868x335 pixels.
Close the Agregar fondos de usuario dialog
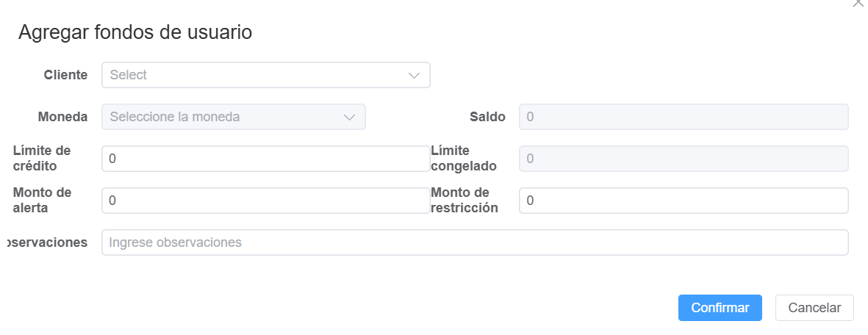pyautogui.click(x=858, y=4)
